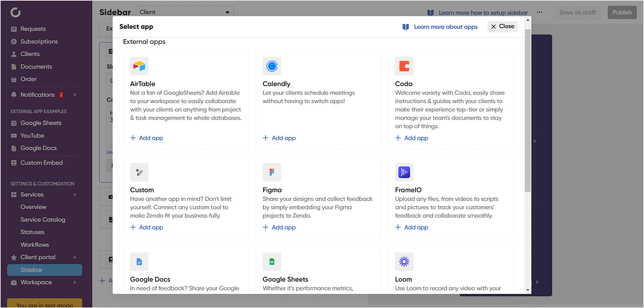The width and height of the screenshot is (644, 308).
Task: Select Overview under Services
Action: 33,207
